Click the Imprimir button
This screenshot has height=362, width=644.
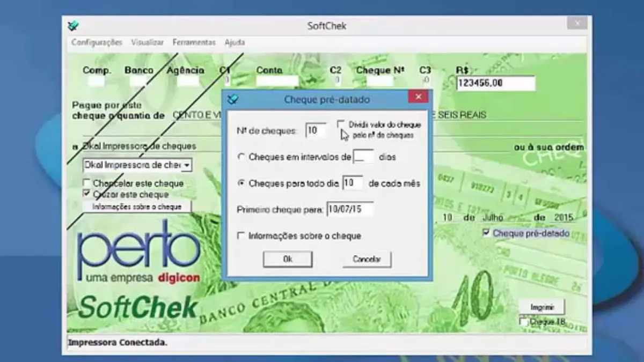pyautogui.click(x=541, y=307)
